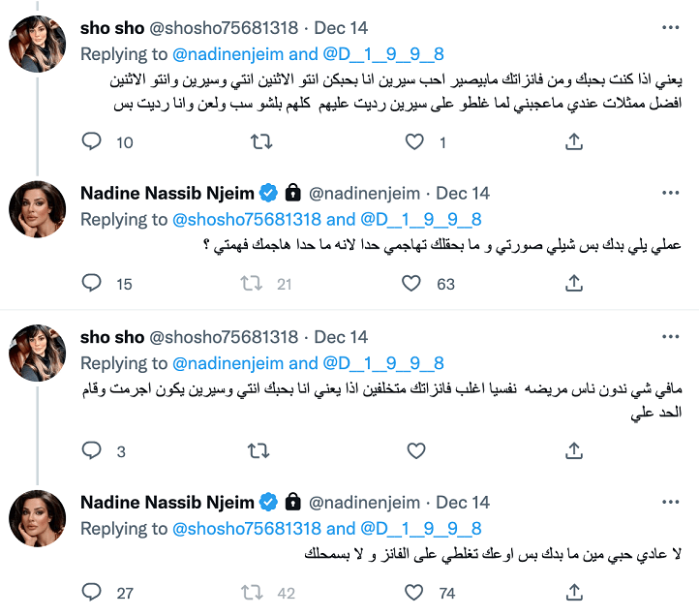Reply to Nadine's tweet with 15 replies
699x616 pixels.
(92, 284)
